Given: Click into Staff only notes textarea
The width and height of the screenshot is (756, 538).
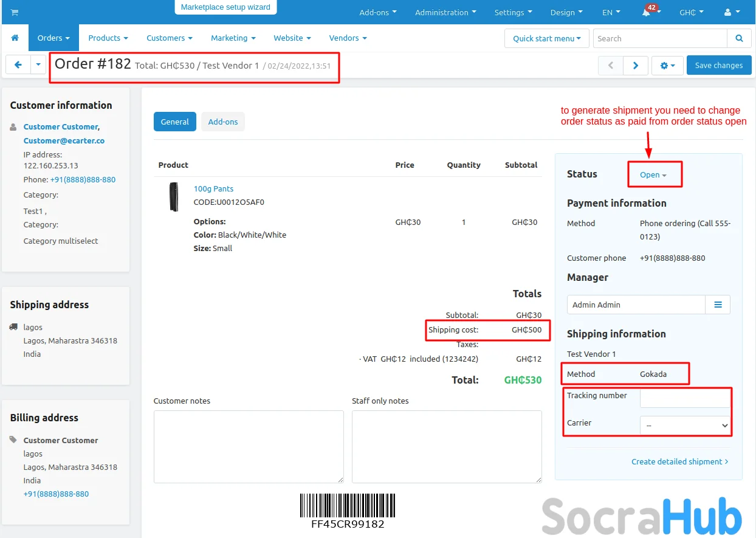Looking at the screenshot, I should click(447, 447).
